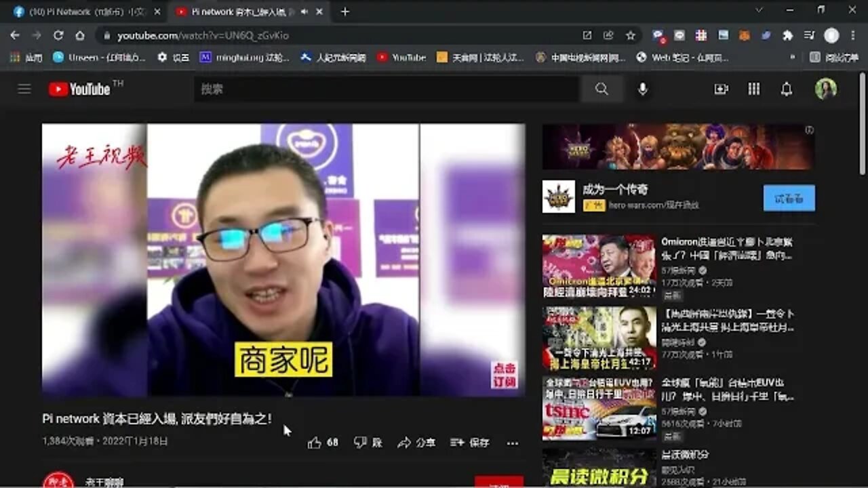Click the red subscribe button below video
Screen dimensions: 868x488
[x=499, y=482]
